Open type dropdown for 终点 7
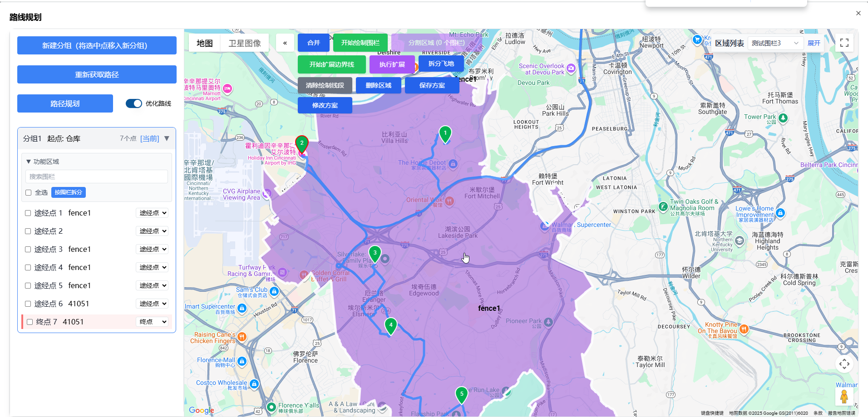Image resolution: width=868 pixels, height=417 pixels. pyautogui.click(x=153, y=322)
